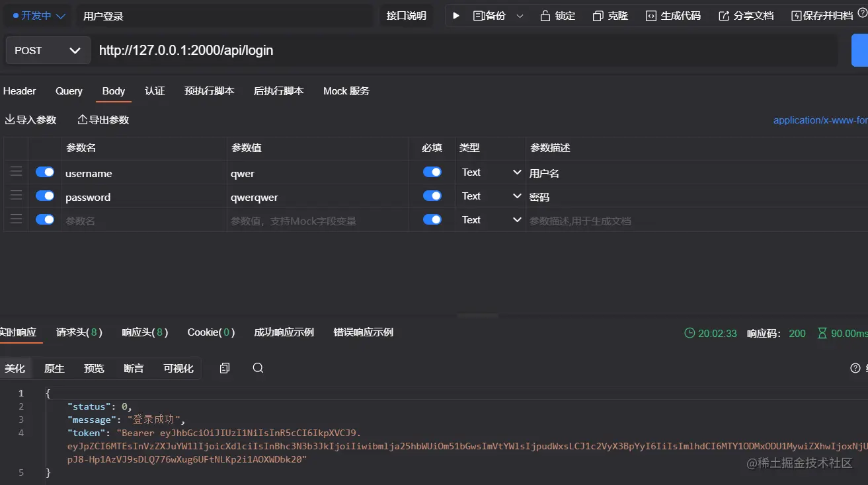Open the 后执行脚本 tab

click(x=278, y=91)
